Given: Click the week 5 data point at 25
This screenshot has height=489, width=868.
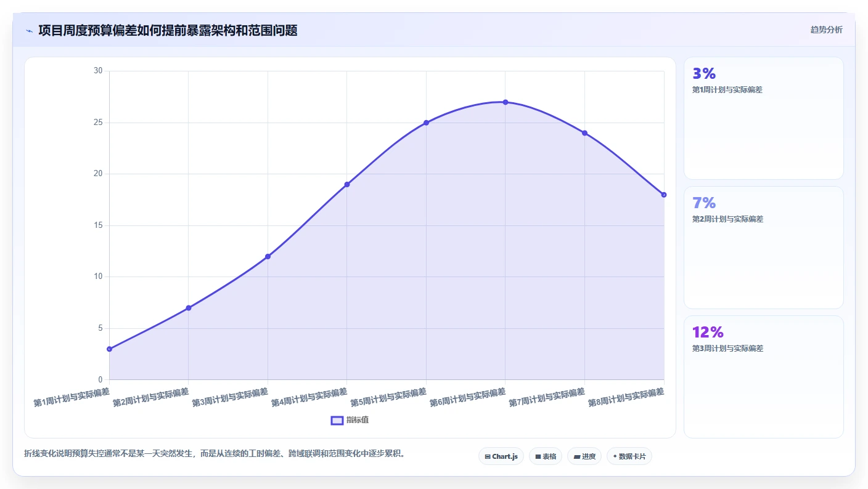Looking at the screenshot, I should pyautogui.click(x=426, y=123).
